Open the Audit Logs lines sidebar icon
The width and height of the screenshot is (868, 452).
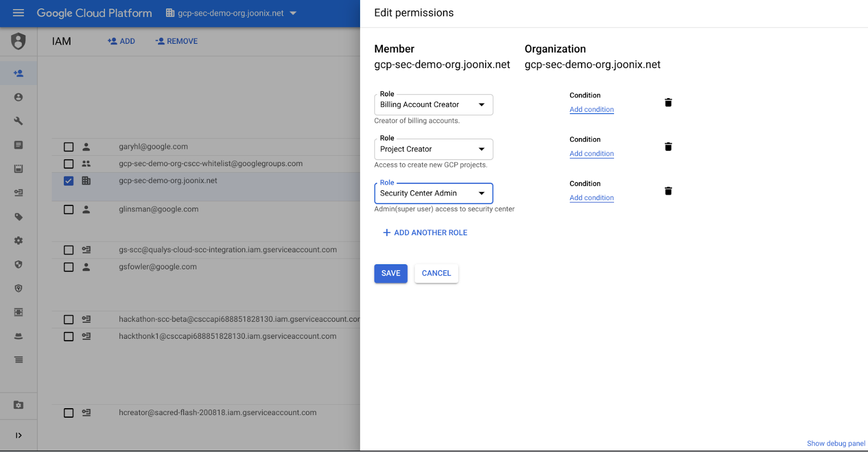click(x=18, y=360)
